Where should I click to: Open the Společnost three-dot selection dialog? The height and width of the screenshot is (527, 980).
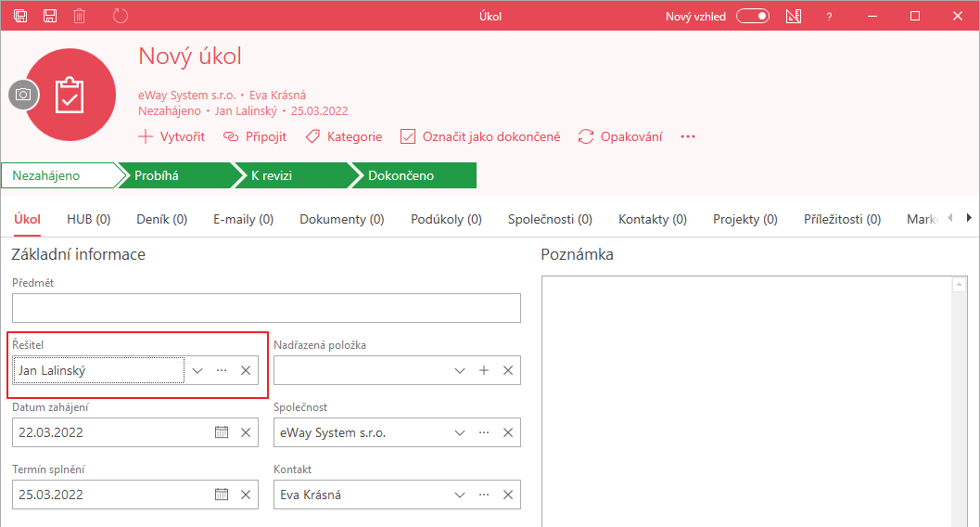484,432
